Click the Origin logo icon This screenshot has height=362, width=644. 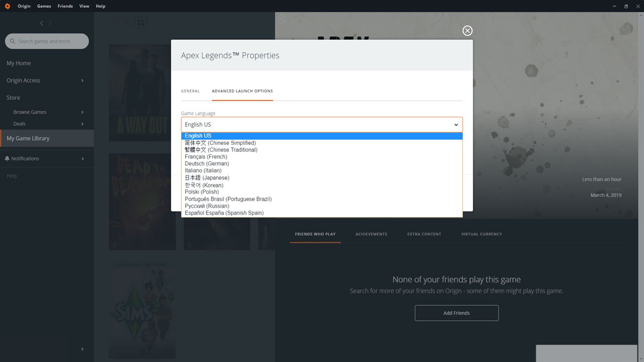click(x=8, y=6)
